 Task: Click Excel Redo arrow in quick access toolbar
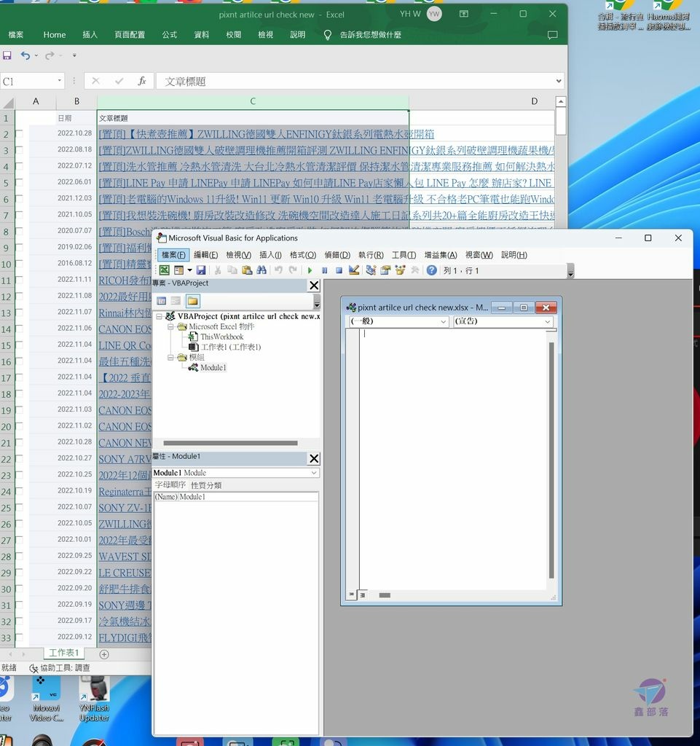click(x=50, y=55)
